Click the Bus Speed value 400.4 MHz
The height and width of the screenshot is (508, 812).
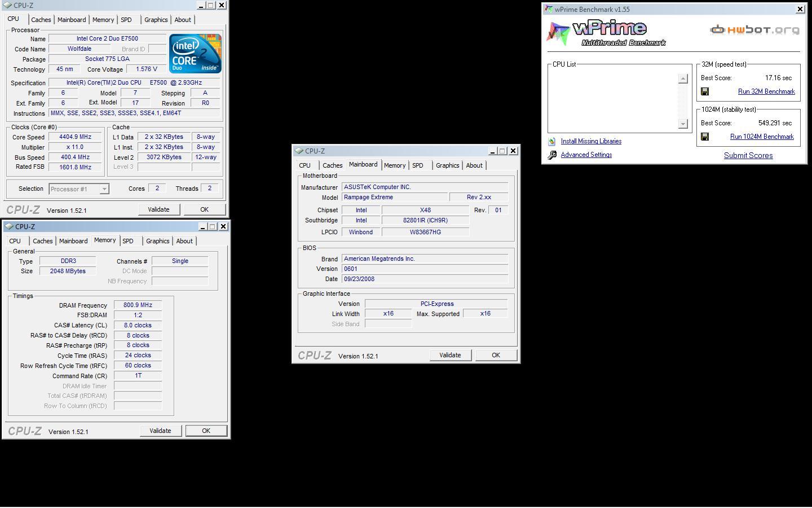[75, 157]
